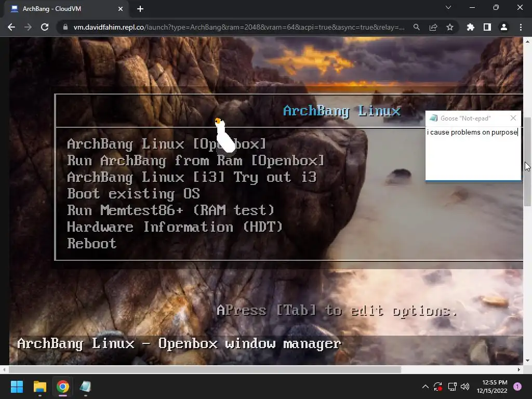The image size is (532, 399).
Task: Click the Goose Not-epad title bar icon
Action: 433,118
